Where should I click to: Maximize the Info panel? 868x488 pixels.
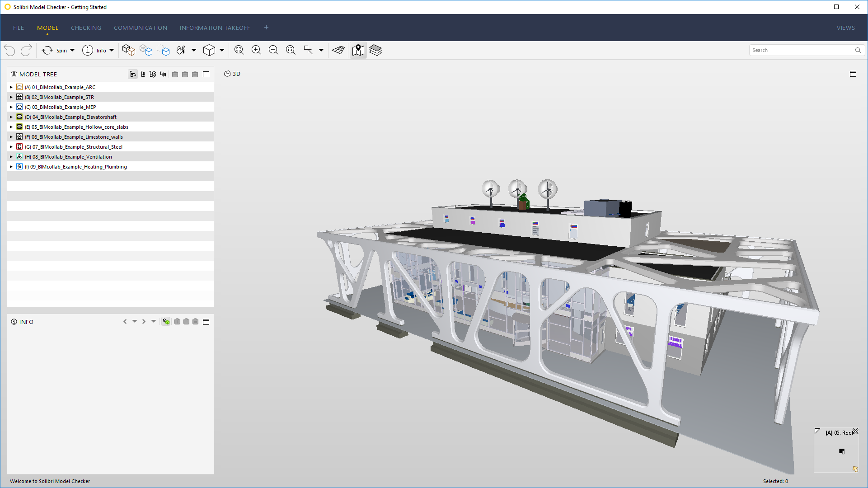click(206, 322)
